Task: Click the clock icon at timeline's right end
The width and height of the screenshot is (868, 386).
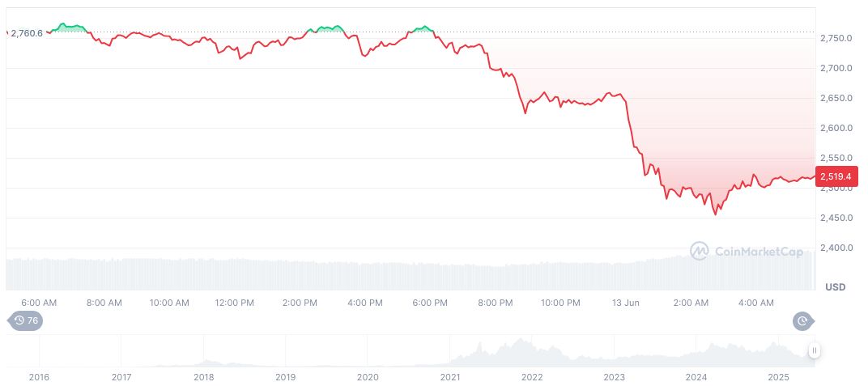Action: [x=802, y=321]
